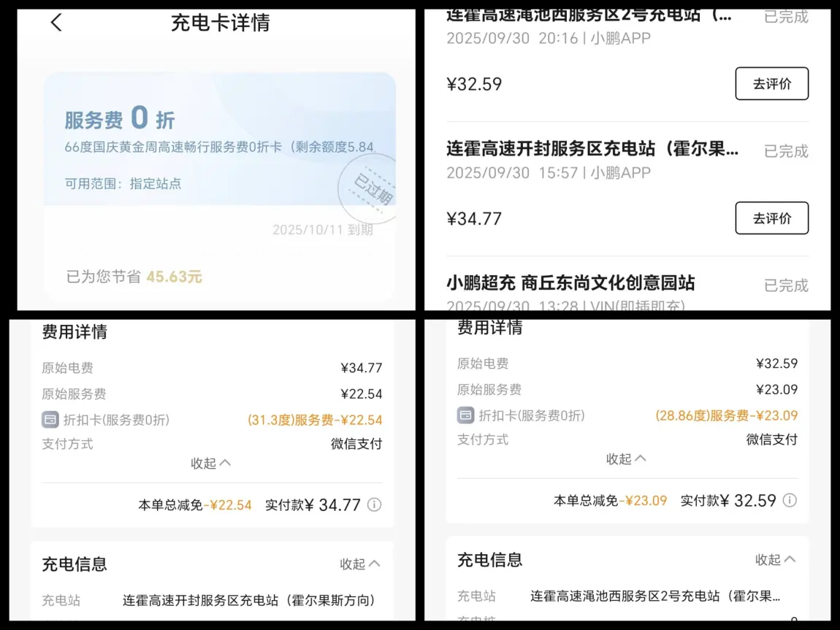Open the 小鹏超充 商丘东尚文化创意园站 order
The height and width of the screenshot is (630, 840).
570,283
